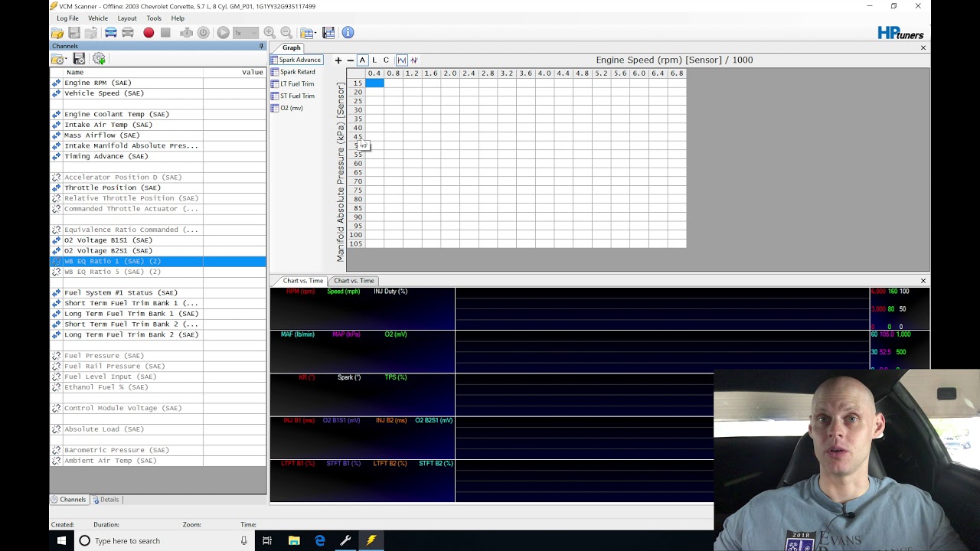Viewport: 980px width, 551px height.
Task: Select Long Term Fuel Trim Bank 2 channel
Action: pyautogui.click(x=158, y=334)
